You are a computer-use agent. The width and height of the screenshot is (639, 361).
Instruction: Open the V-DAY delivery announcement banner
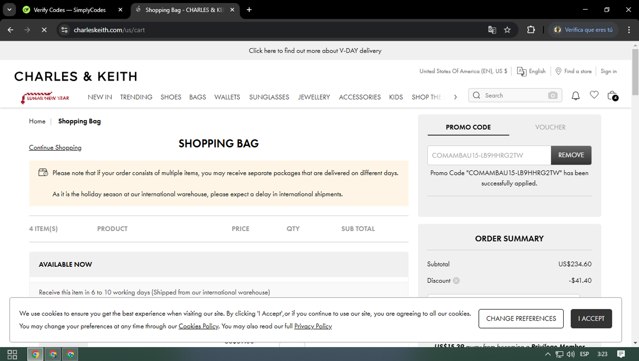(315, 51)
